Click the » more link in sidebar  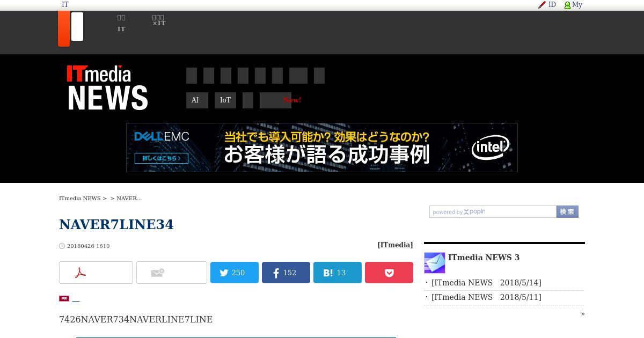click(583, 314)
